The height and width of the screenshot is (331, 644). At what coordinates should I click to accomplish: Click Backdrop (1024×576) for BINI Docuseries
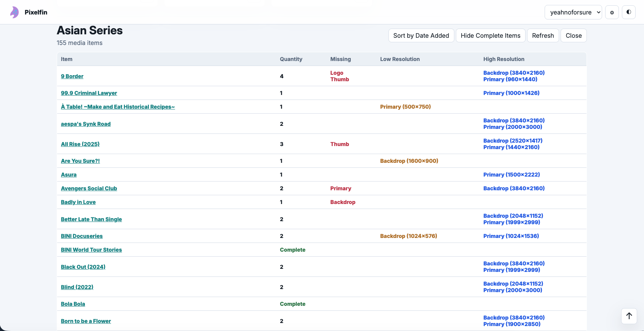point(409,236)
